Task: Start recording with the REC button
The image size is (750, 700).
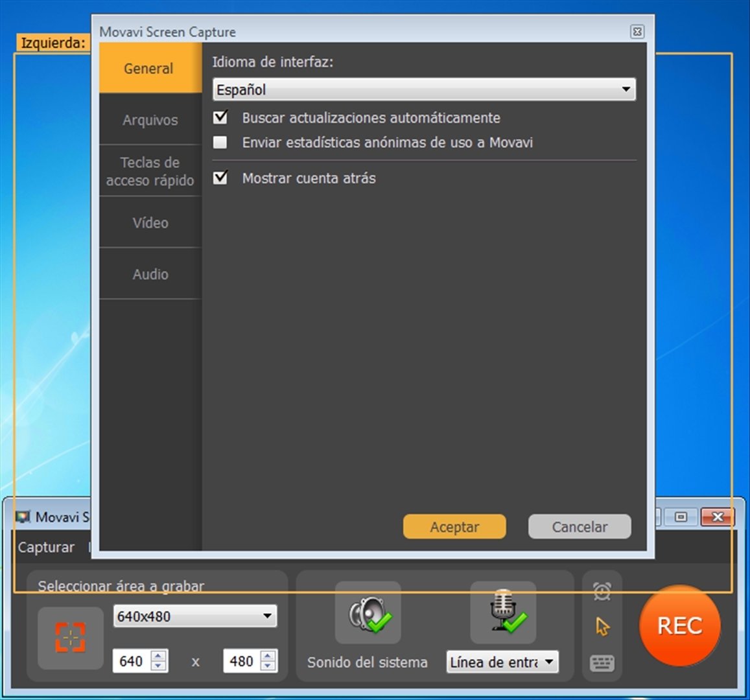Action: (680, 625)
